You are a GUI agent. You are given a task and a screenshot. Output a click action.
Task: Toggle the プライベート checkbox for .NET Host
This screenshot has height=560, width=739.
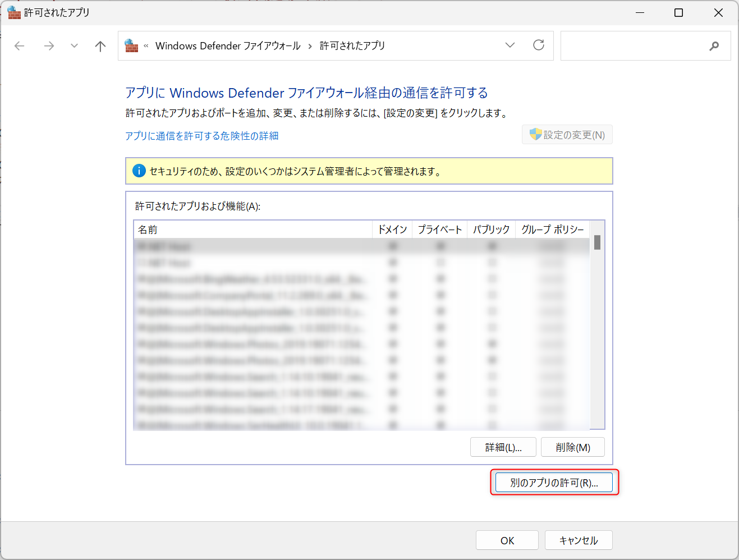(439, 246)
